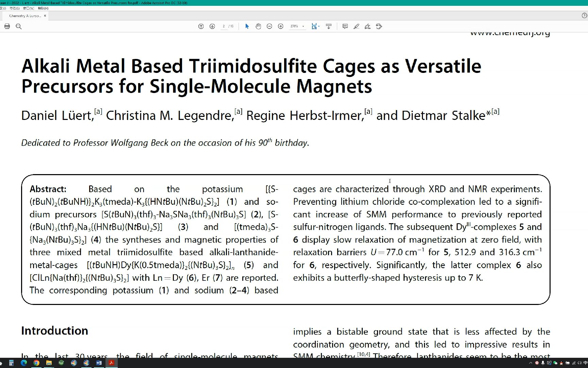Open File Explorer from taskbar
Image resolution: width=588 pixels, height=368 pixels.
tap(49, 363)
